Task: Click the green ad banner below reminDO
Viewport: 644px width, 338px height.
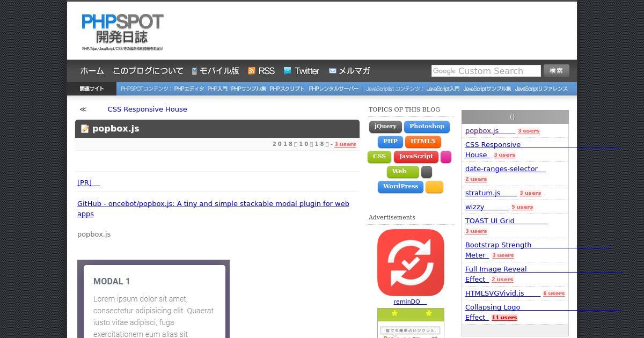Action: 411,323
